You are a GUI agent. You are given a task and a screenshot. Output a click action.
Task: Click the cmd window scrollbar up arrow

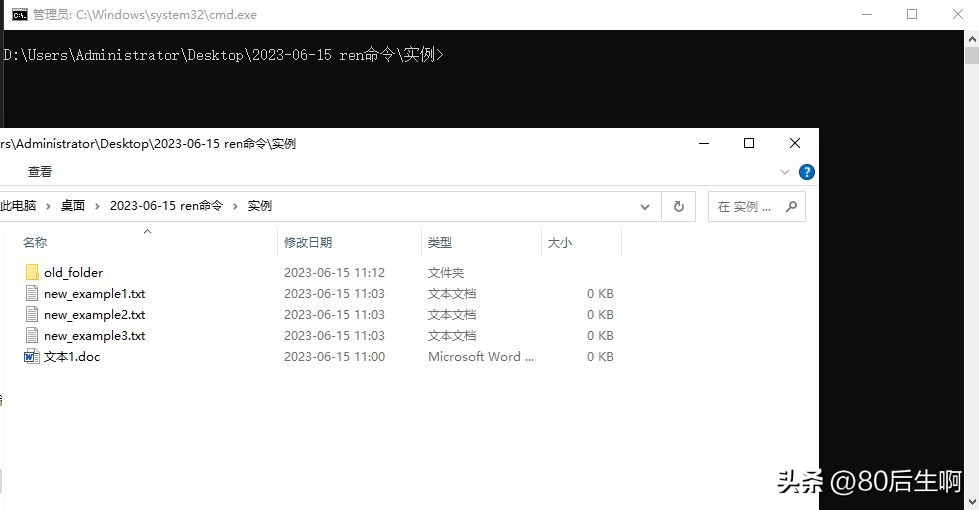(972, 39)
